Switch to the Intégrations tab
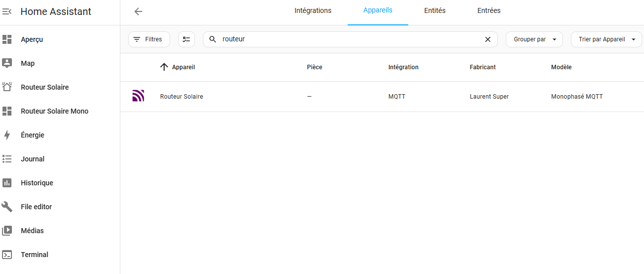Viewport: 644px width, 274px height. point(313,10)
